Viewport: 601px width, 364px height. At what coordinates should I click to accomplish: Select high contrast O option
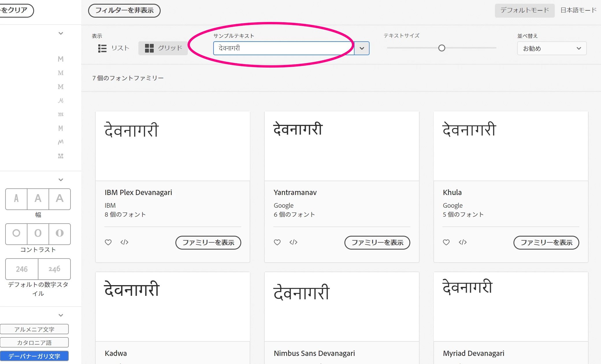(60, 234)
